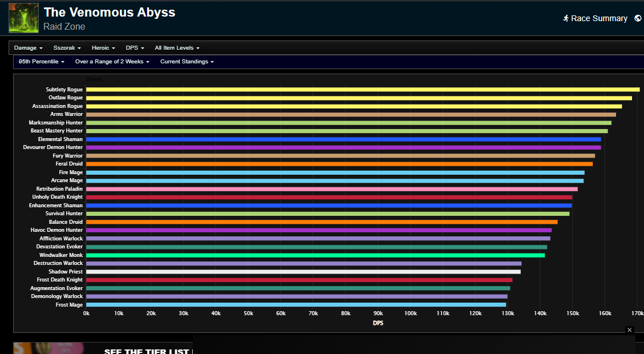Click the Windwalker Monk green bar
The height and width of the screenshot is (354, 644).
pyautogui.click(x=315, y=255)
